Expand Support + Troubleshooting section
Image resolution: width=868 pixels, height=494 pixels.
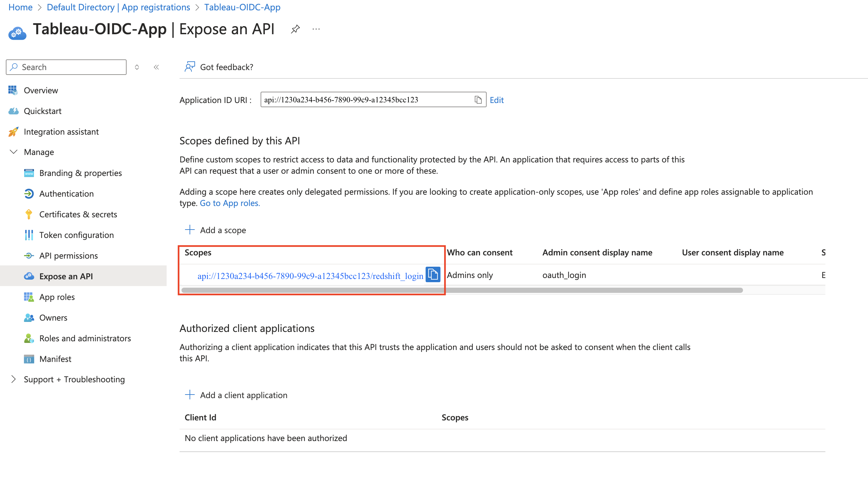coord(14,379)
